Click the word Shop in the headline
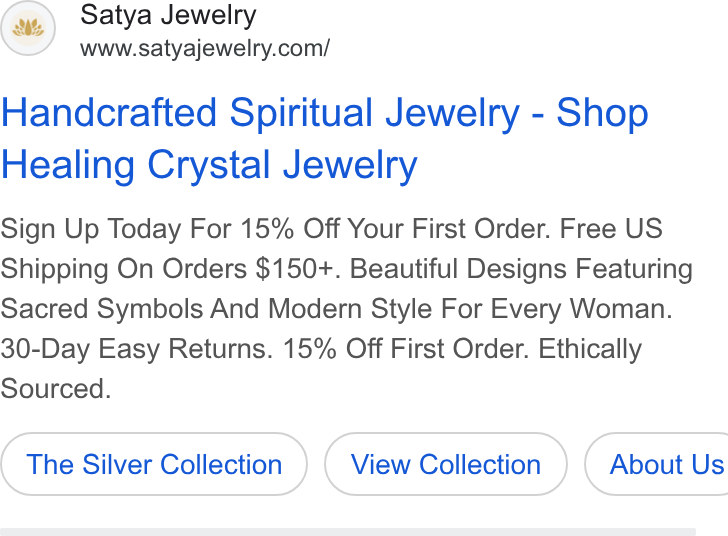Screen dimensions: 728x536 click(x=602, y=113)
